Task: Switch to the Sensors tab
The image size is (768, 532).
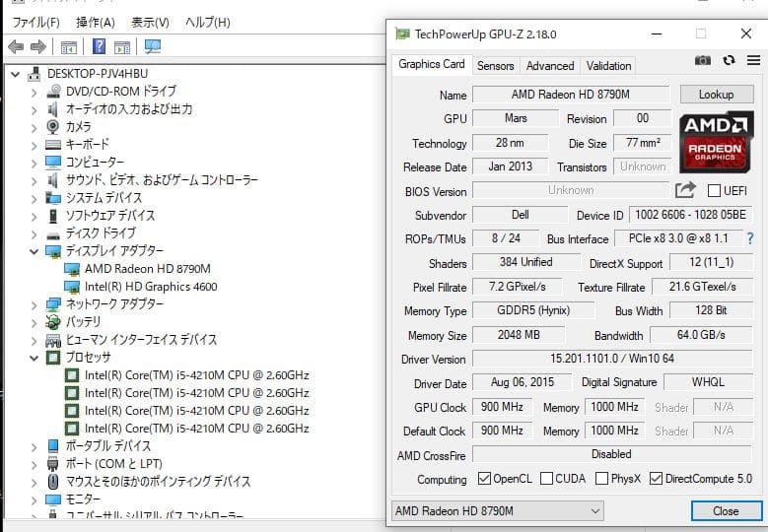Action: [x=495, y=66]
